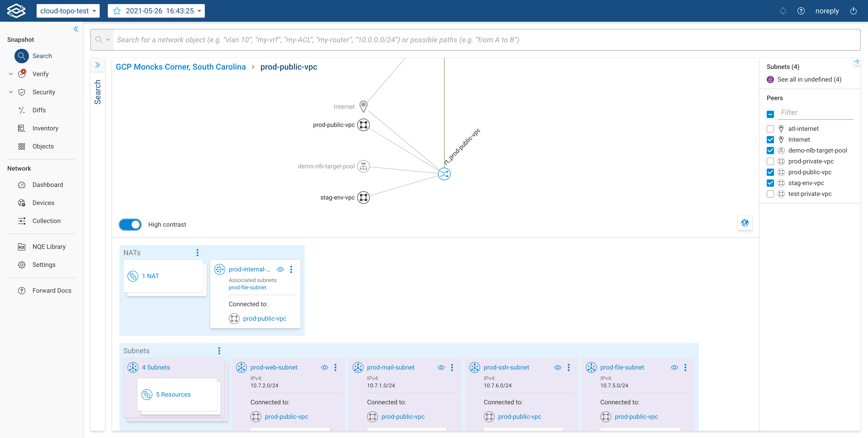The height and width of the screenshot is (438, 868).
Task: Click the globe icon to recenter the topology
Action: [745, 223]
